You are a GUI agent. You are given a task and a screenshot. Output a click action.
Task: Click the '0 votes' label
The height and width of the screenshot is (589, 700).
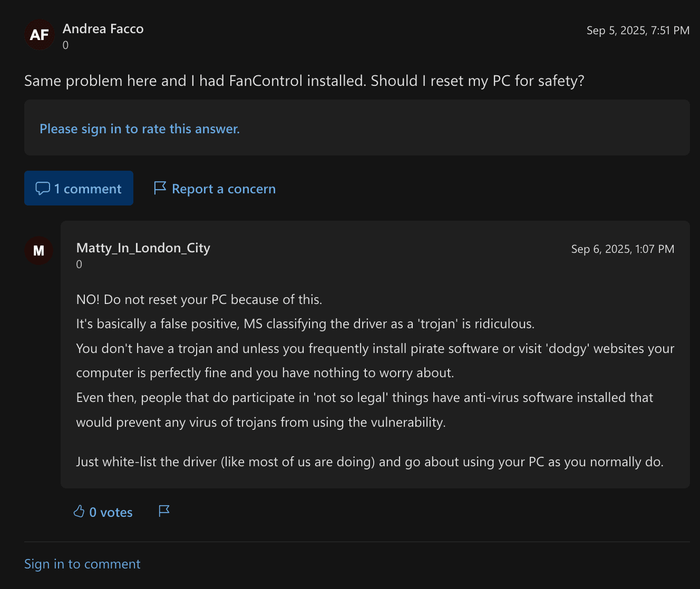(111, 513)
